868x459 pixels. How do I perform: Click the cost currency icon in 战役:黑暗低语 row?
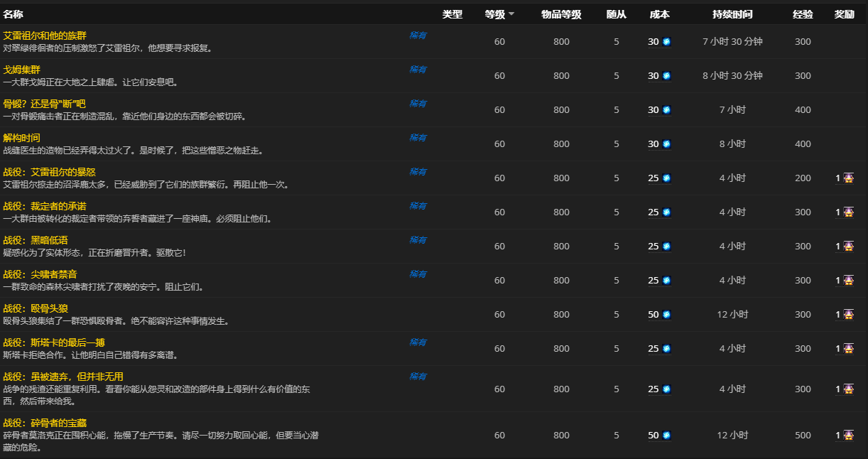[x=666, y=247]
